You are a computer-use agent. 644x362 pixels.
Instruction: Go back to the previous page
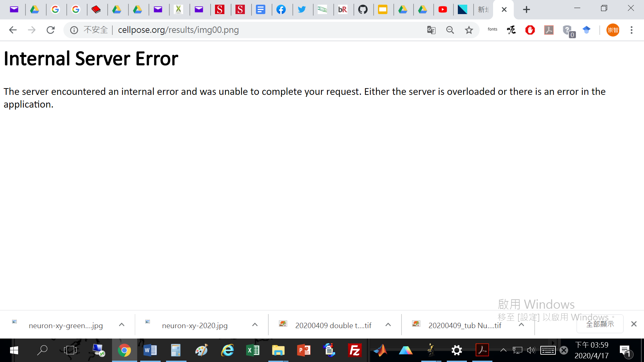coord(13,30)
